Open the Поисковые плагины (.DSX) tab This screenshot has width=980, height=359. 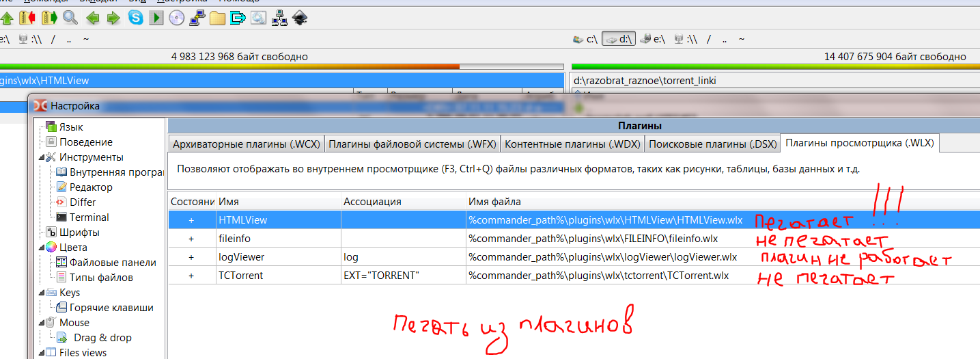(712, 144)
